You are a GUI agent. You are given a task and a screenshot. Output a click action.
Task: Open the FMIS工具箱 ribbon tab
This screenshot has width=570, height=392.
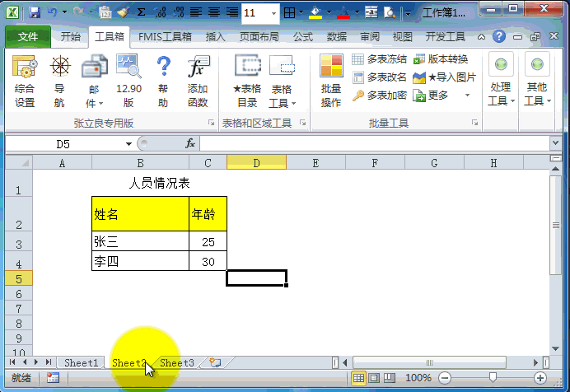[166, 37]
